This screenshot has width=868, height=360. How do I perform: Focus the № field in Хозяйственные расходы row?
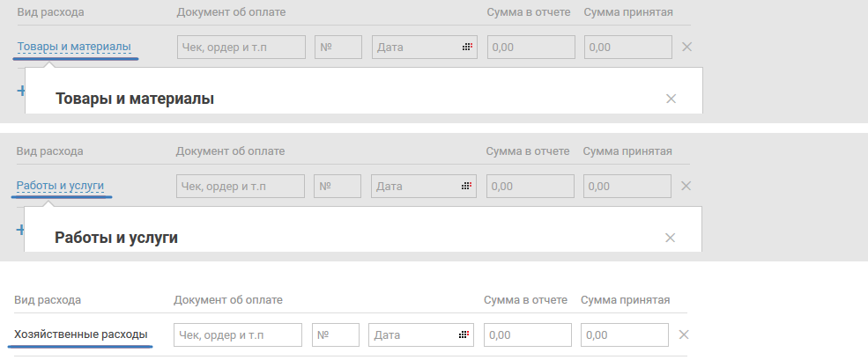pos(336,335)
